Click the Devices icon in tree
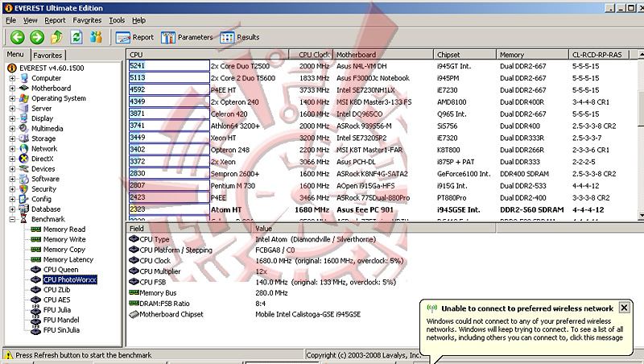The image size is (644, 364). (x=24, y=169)
